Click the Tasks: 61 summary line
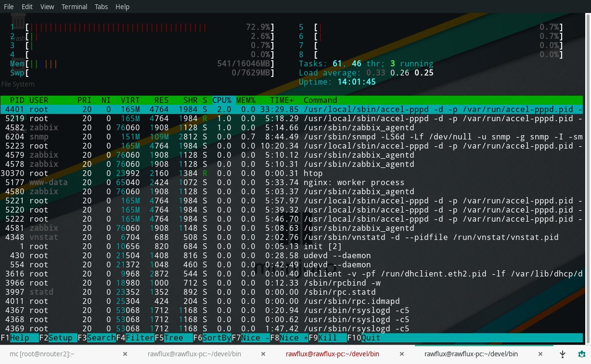 tap(366, 63)
